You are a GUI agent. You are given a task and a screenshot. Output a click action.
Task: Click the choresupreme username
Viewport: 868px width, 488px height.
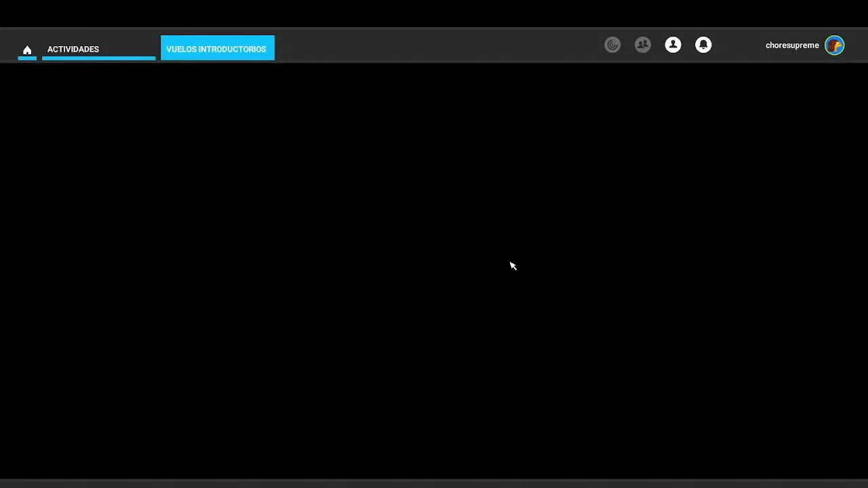792,45
